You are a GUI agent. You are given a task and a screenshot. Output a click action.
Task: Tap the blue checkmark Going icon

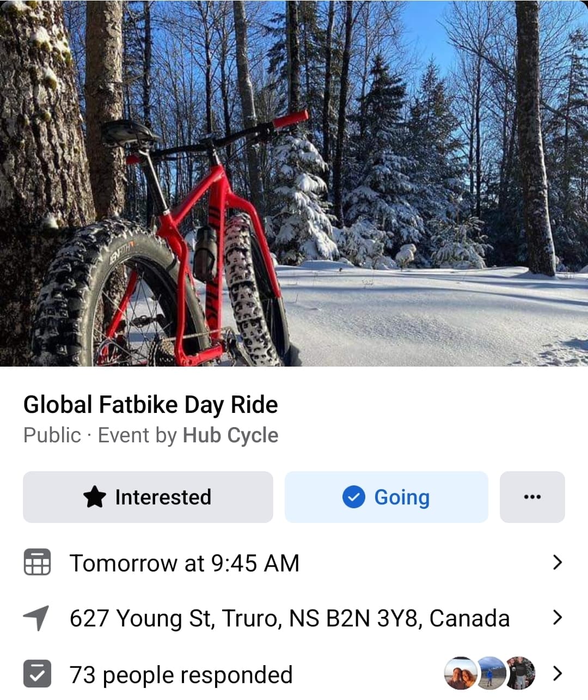tap(353, 497)
